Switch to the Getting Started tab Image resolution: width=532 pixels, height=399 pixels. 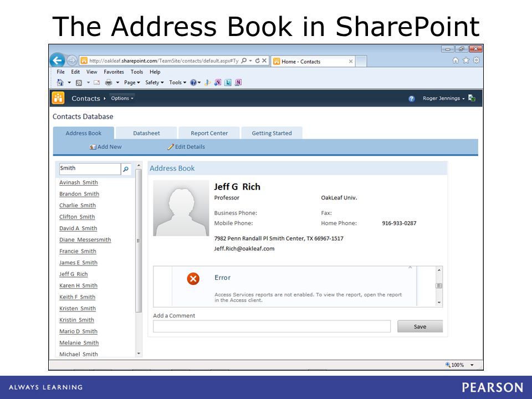(x=272, y=133)
